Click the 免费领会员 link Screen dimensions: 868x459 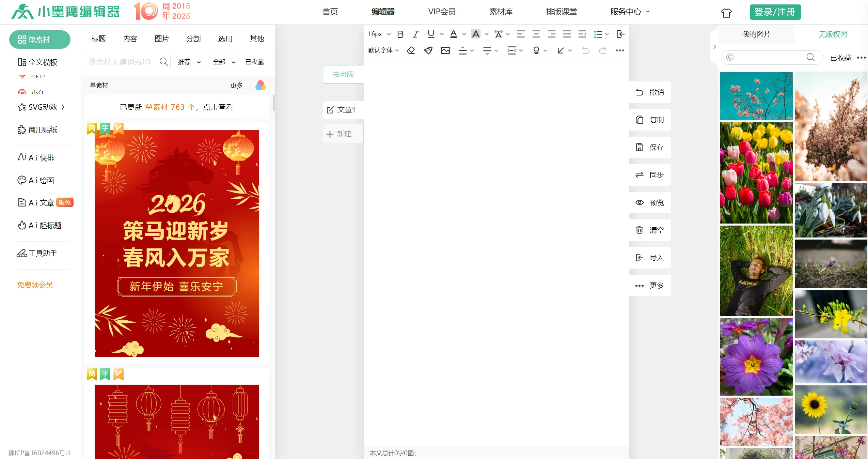[34, 285]
